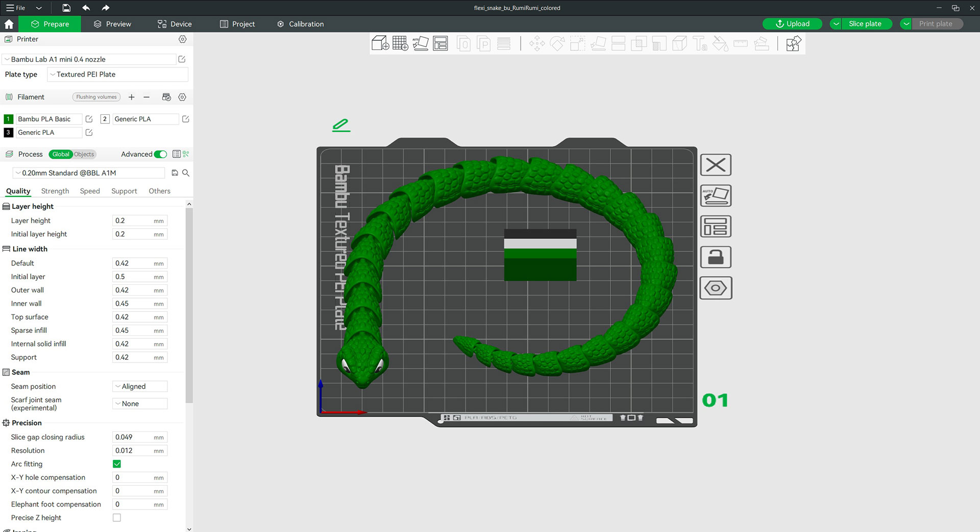The width and height of the screenshot is (980, 532).
Task: Click the Split to objects toolbar icon
Action: point(463,43)
